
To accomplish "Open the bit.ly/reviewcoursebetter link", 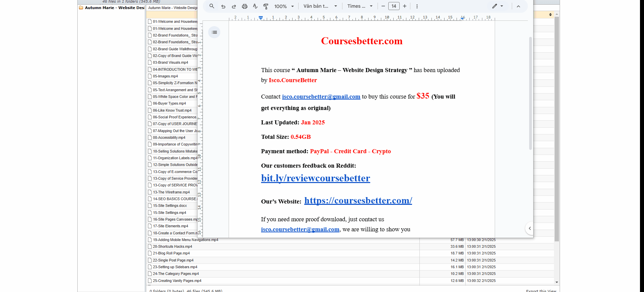I will click(315, 178).
